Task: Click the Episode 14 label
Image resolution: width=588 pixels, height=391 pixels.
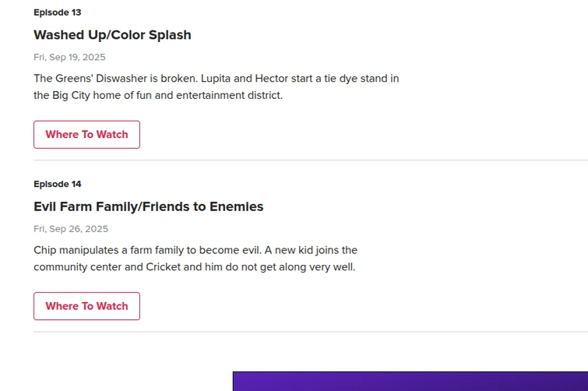Action: 57,184
